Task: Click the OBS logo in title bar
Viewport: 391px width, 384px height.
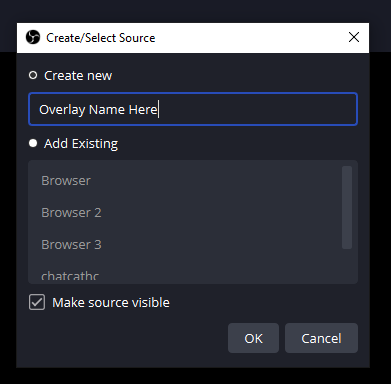Action: click(x=33, y=37)
